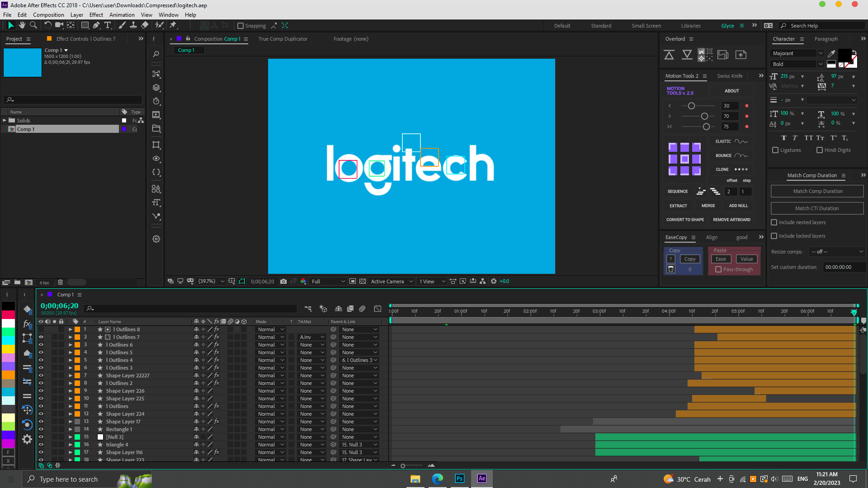The height and width of the screenshot is (488, 868).
Task: Hide the Shape Layer 22227 layer
Action: point(41,375)
